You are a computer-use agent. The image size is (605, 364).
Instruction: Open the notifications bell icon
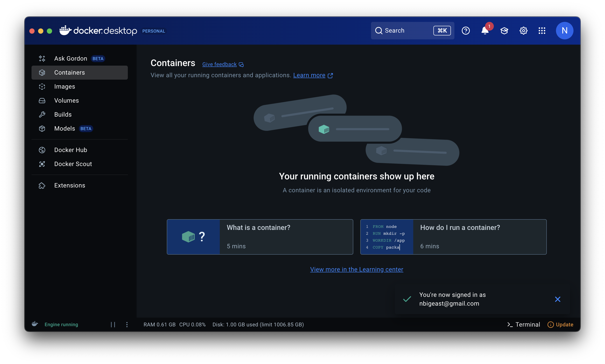(485, 31)
